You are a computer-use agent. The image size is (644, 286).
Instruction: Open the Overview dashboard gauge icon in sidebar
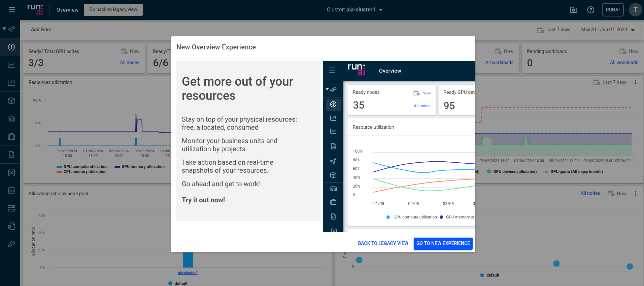point(11,47)
